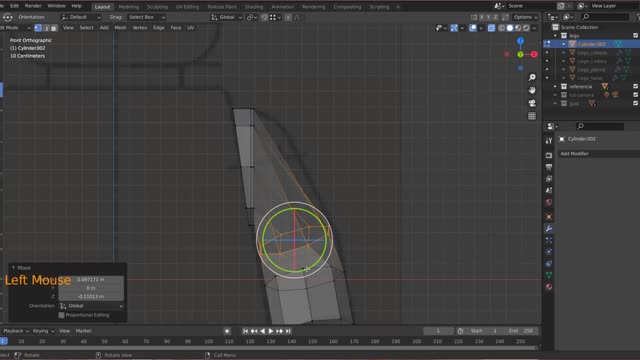This screenshot has width=640, height=360.
Task: Open Tool properties tab icon
Action: 549,140
